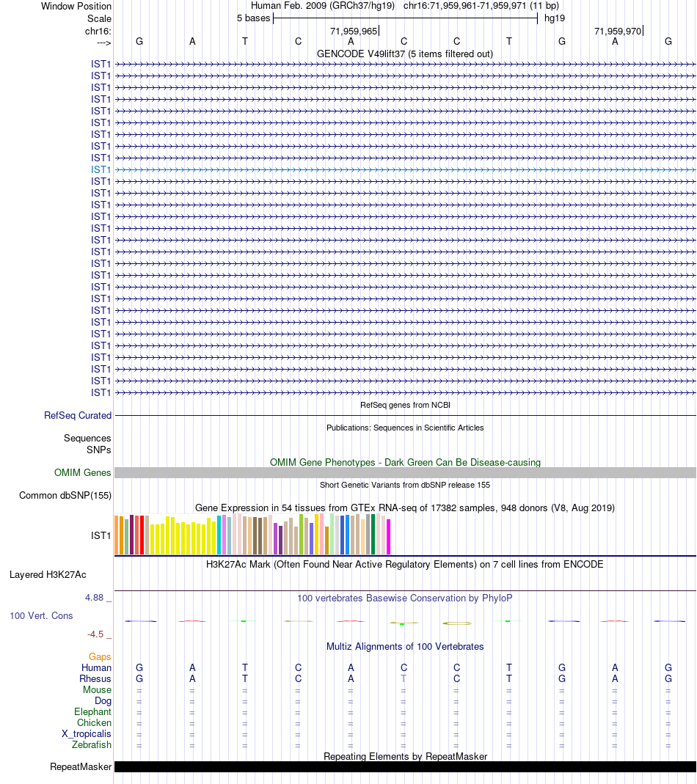Click the '5 bases' scale bar text
This screenshot has height=784, width=697.
pos(253,18)
